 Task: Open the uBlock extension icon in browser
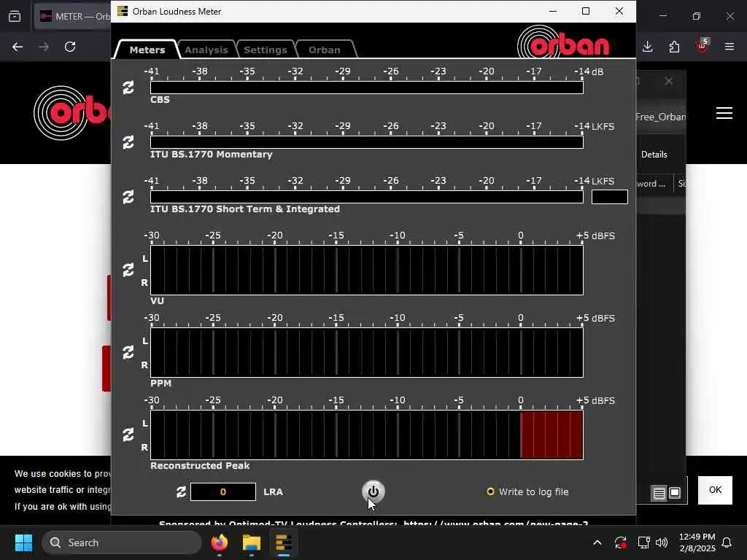tap(702, 46)
